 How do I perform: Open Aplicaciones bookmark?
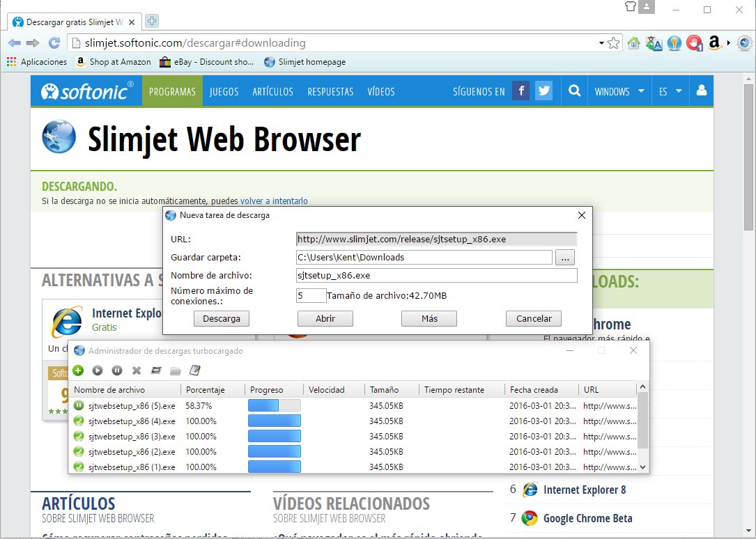coord(37,62)
